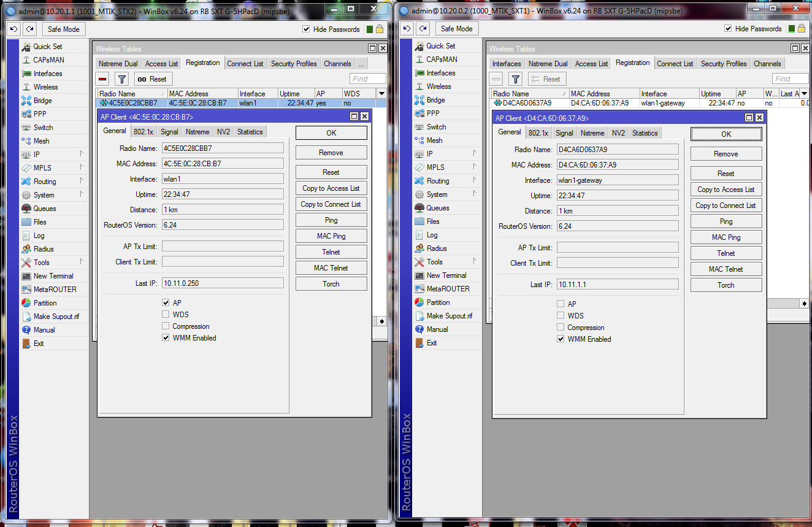The width and height of the screenshot is (812, 527).
Task: Click right scroll arrow in right Wireless Tables
Action: 805,304
